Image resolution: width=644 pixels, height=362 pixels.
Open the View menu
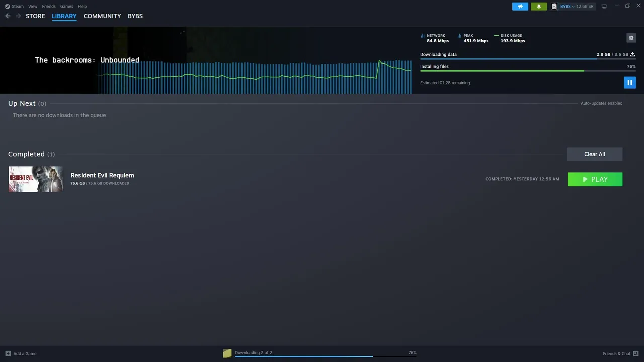[x=33, y=6]
